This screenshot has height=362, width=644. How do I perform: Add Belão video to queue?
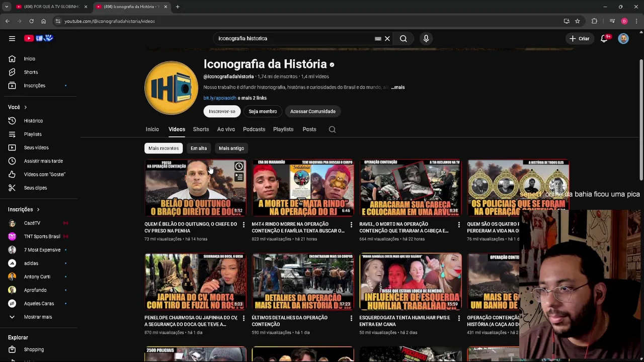(239, 177)
